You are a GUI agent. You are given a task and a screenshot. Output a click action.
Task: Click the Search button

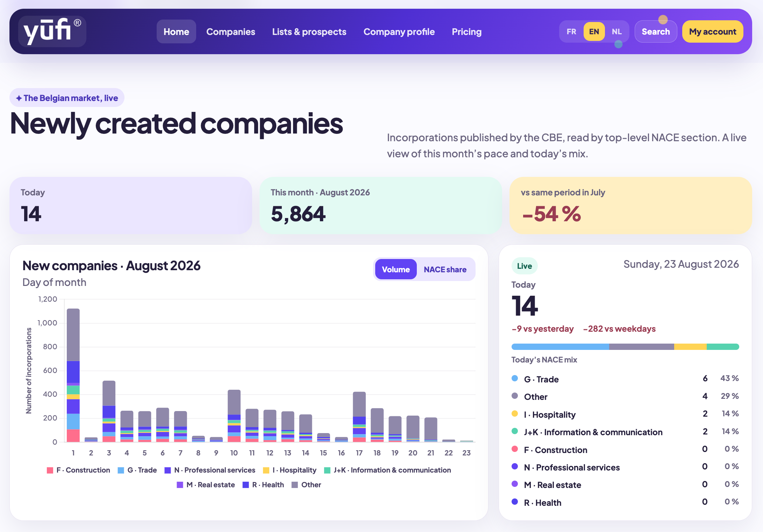(656, 31)
